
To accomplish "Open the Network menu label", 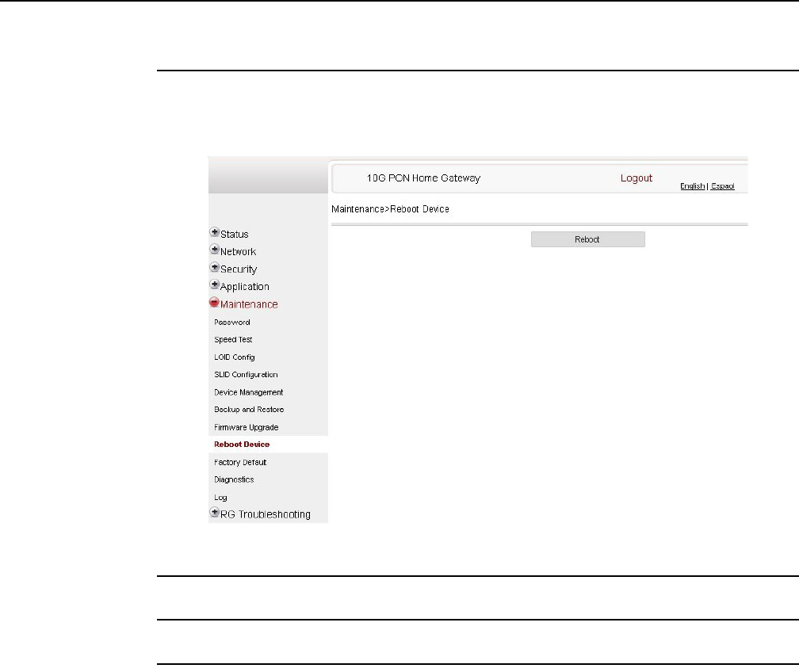I will coord(238,252).
